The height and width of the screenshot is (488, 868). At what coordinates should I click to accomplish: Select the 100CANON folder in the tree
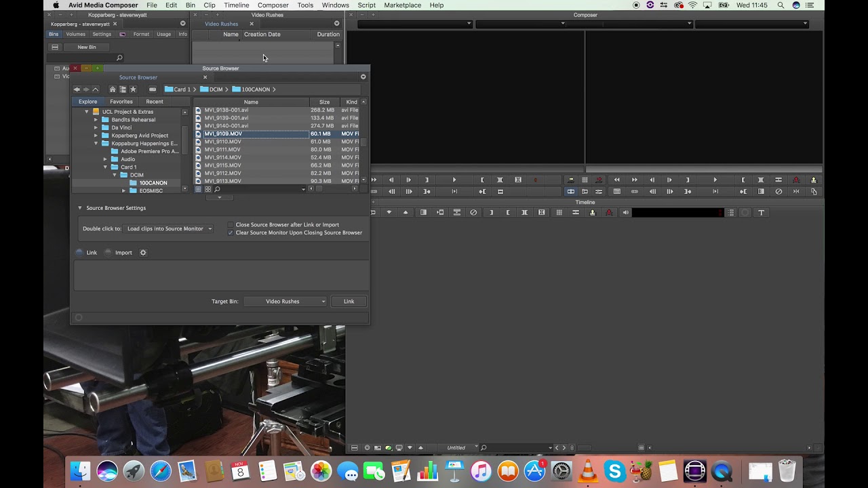pos(153,183)
